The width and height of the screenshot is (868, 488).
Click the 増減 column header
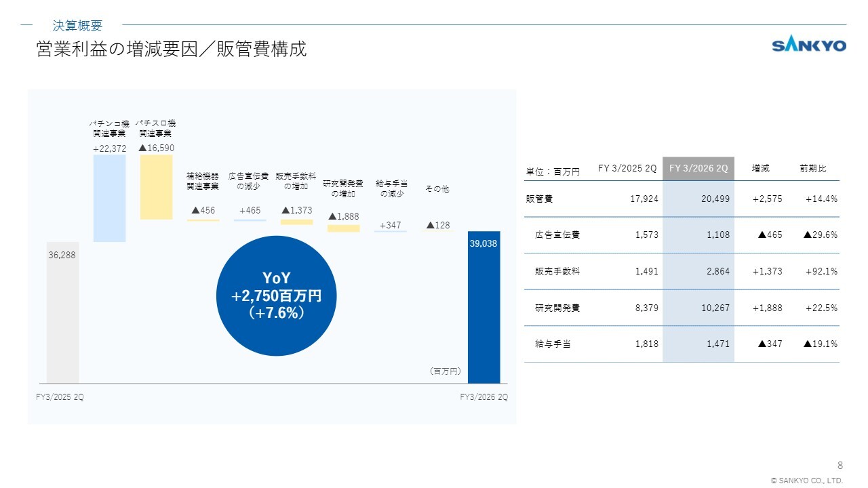(x=760, y=169)
